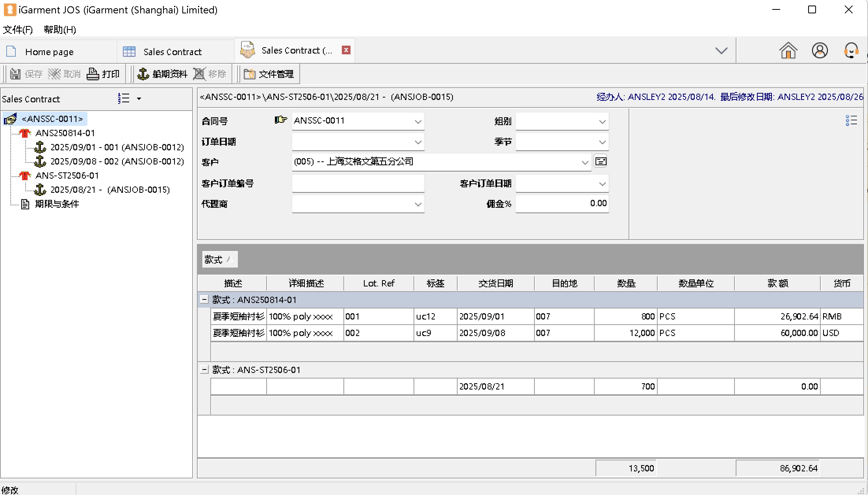Click the 客户订单编号 input field
Viewport: 868px width, 495px height.
tap(358, 183)
